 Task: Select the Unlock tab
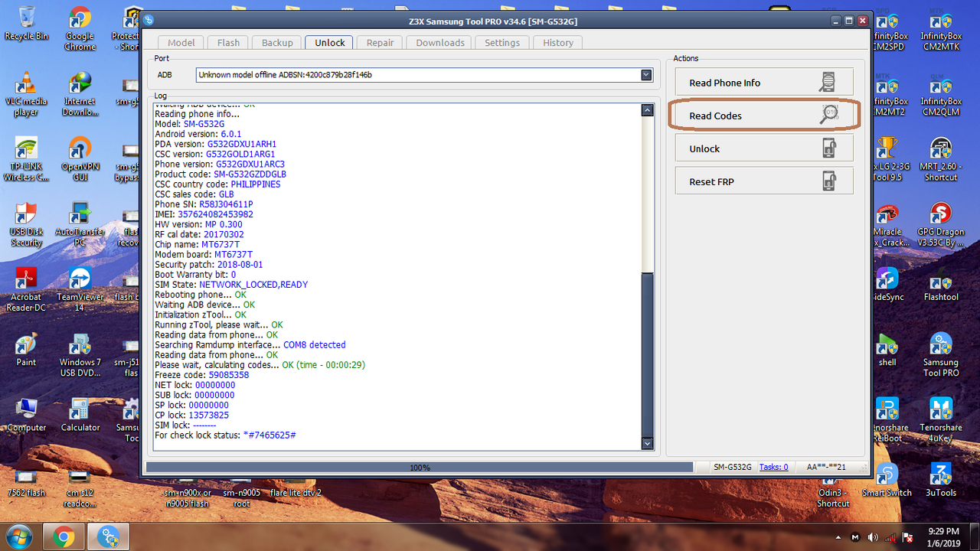click(x=330, y=43)
